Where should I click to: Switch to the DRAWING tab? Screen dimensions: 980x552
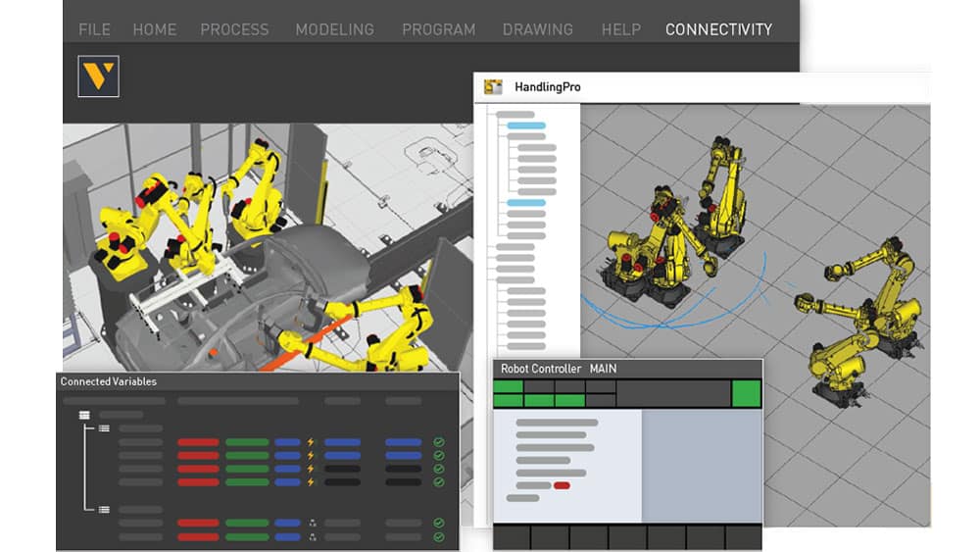(537, 29)
